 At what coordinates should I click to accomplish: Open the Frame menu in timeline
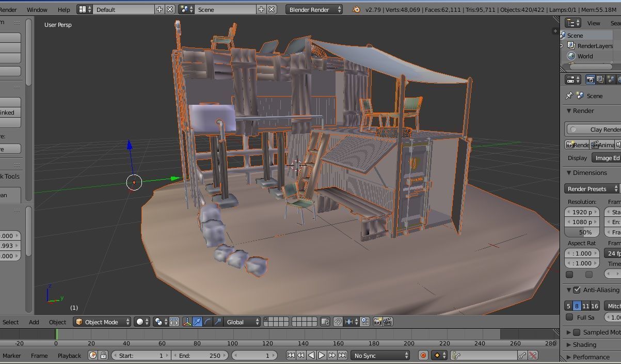(x=39, y=355)
